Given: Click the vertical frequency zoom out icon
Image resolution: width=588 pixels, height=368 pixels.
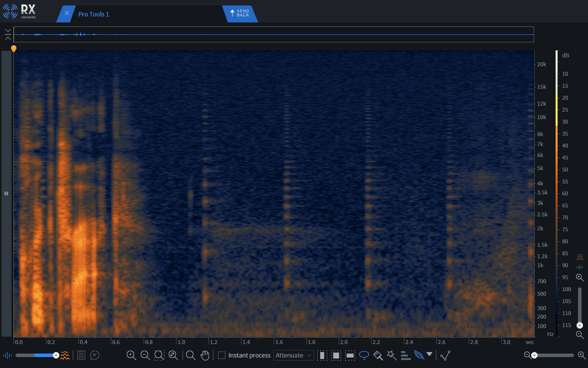Looking at the screenshot, I should [580, 335].
